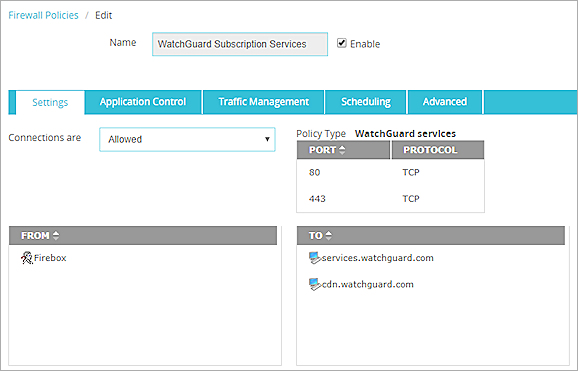Select the Firebox entry in FROM list
The height and width of the screenshot is (371, 578).
click(50, 258)
